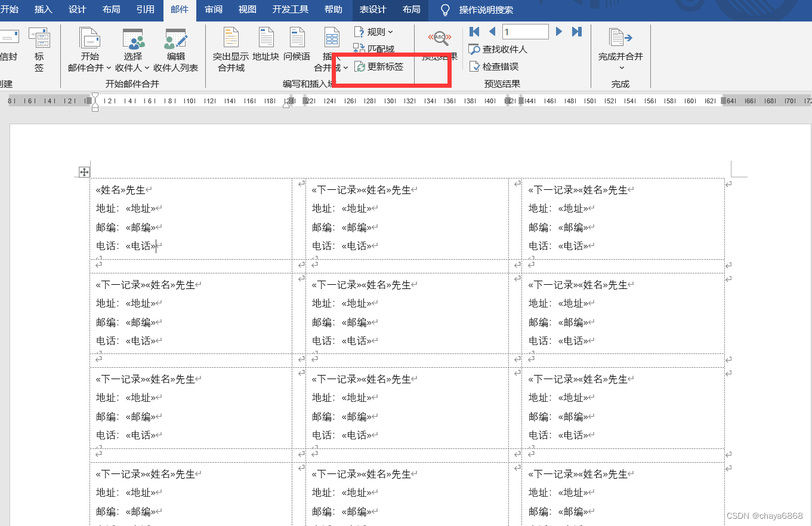Go to next record arrow
Viewport: 812px width, 526px height.
559,32
